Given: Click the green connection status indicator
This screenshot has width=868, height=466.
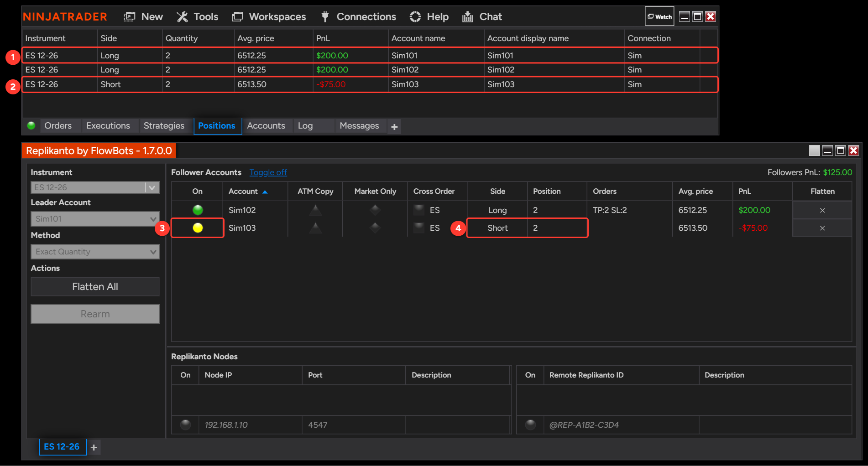Looking at the screenshot, I should (x=31, y=125).
